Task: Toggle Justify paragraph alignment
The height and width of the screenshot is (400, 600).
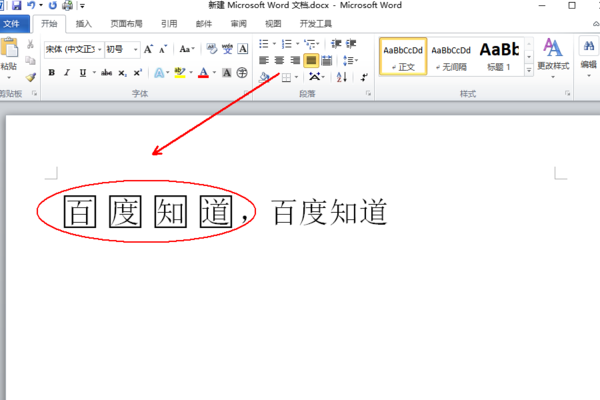Action: coord(311,60)
